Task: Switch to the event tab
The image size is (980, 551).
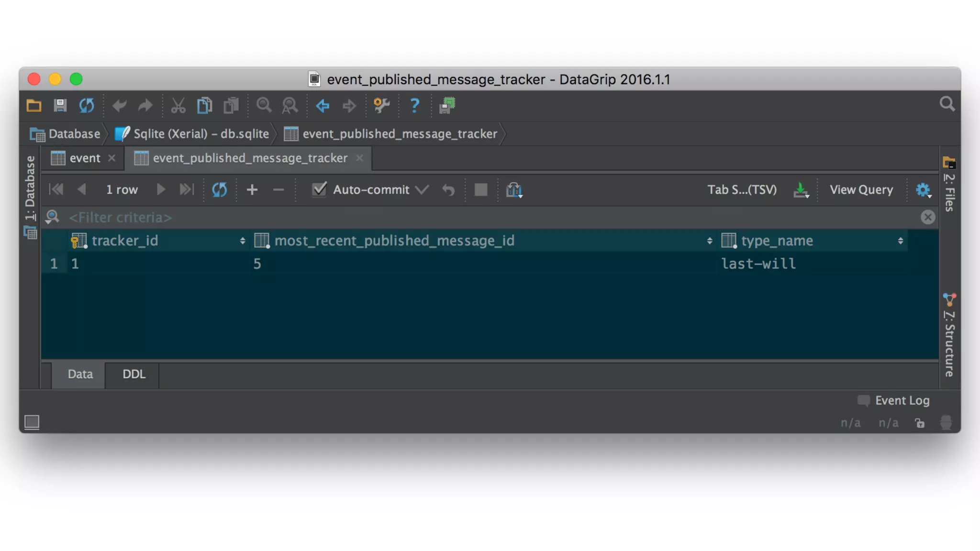Action: (84, 158)
